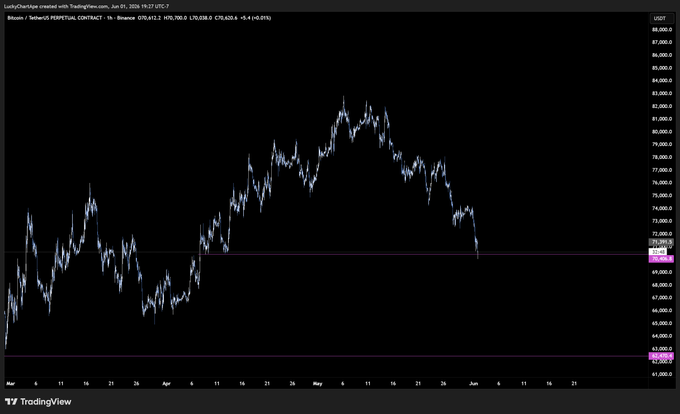Click the 69,000.0 price scale label
680x414 pixels.
click(x=662, y=272)
